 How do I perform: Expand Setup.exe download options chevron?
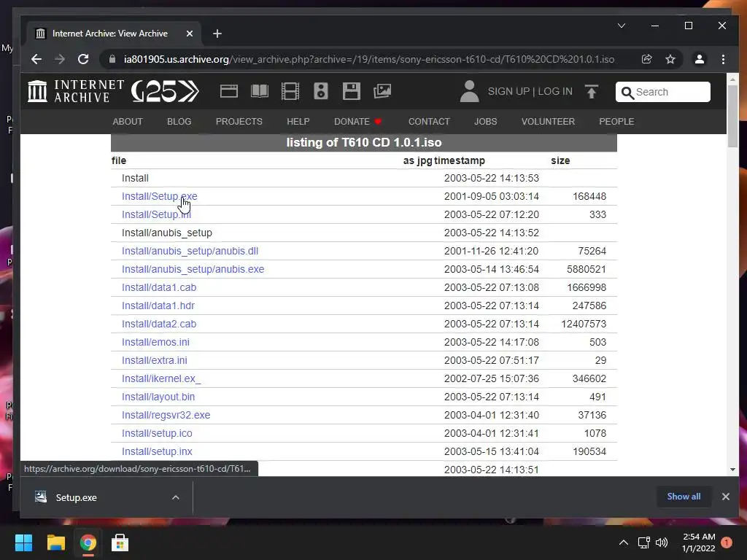(x=175, y=497)
